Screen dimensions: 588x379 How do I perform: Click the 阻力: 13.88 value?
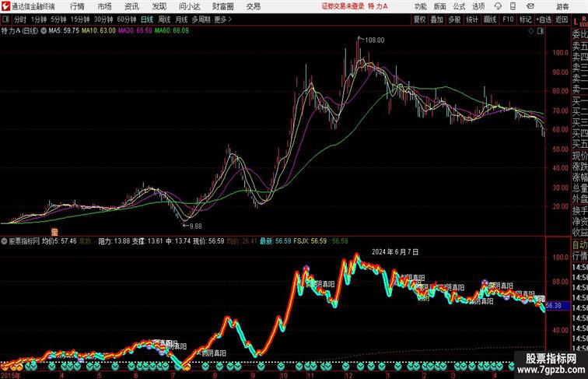click(x=114, y=241)
